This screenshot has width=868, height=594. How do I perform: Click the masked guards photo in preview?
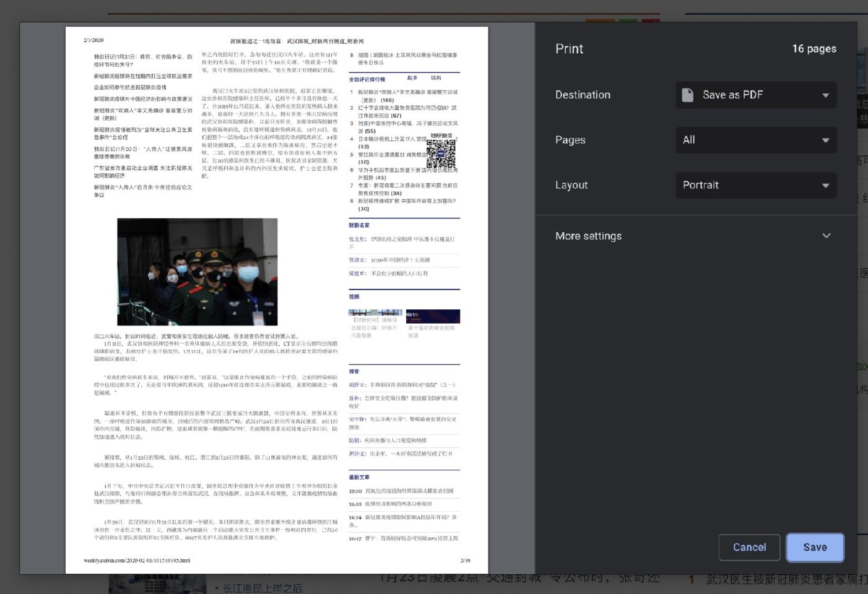click(197, 272)
